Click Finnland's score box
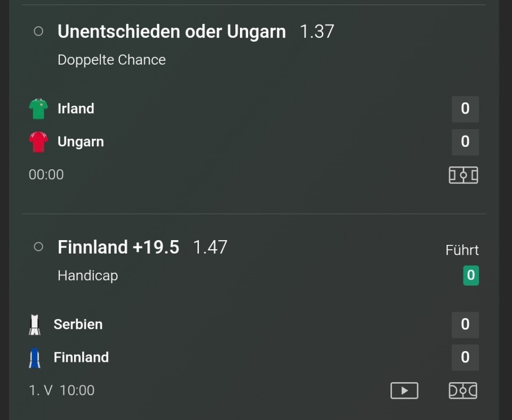Image resolution: width=512 pixels, height=420 pixels. coord(465,357)
